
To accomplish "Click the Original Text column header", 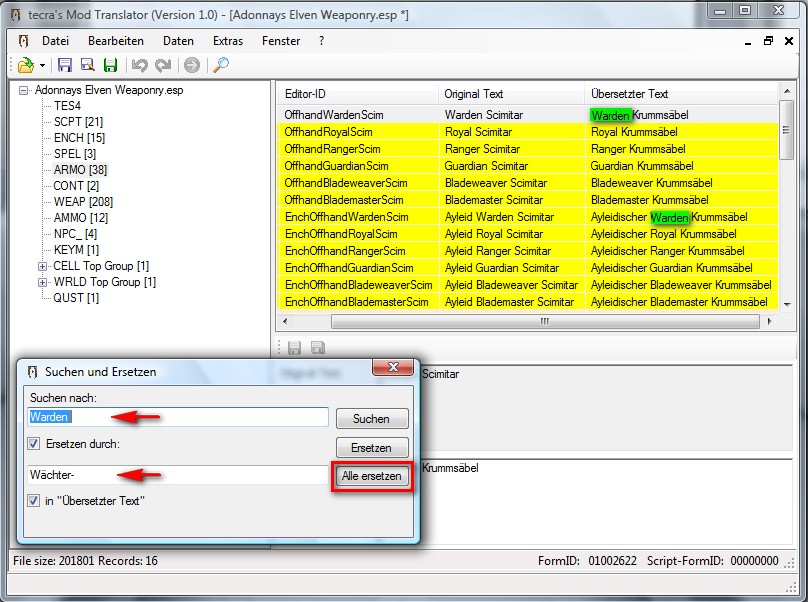I will [x=512, y=94].
